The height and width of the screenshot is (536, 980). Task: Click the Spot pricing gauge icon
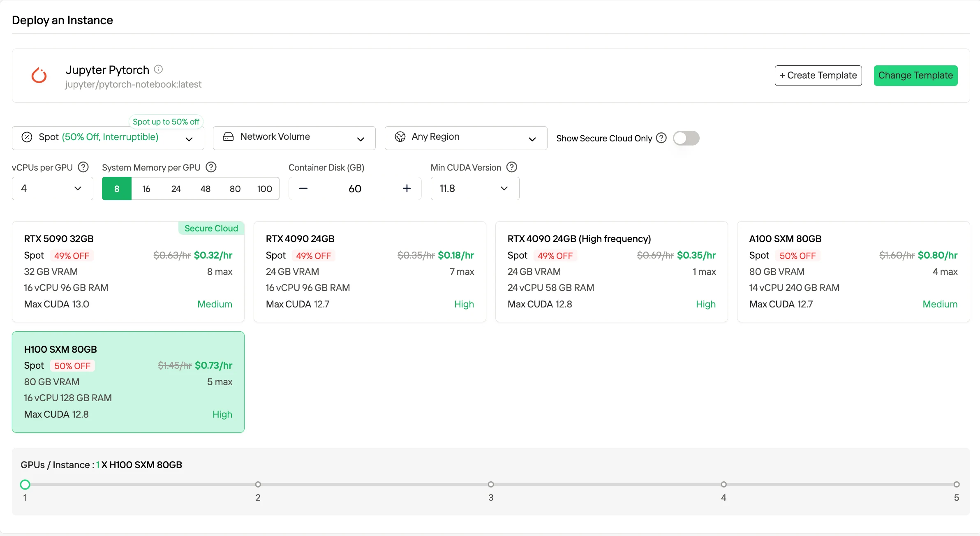pos(27,137)
